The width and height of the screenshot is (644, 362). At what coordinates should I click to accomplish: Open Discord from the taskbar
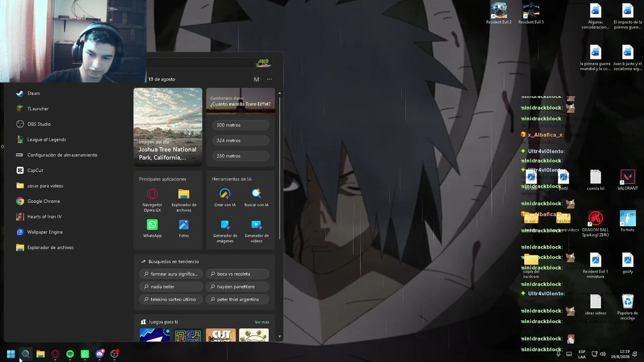100,354
